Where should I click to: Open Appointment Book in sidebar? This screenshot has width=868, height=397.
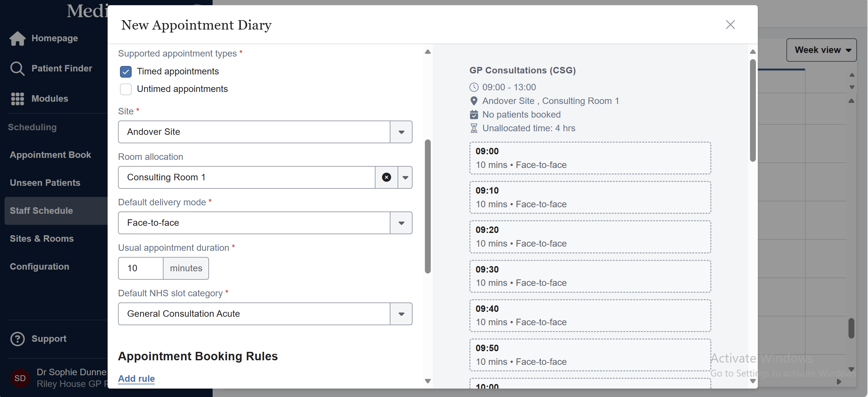(50, 155)
